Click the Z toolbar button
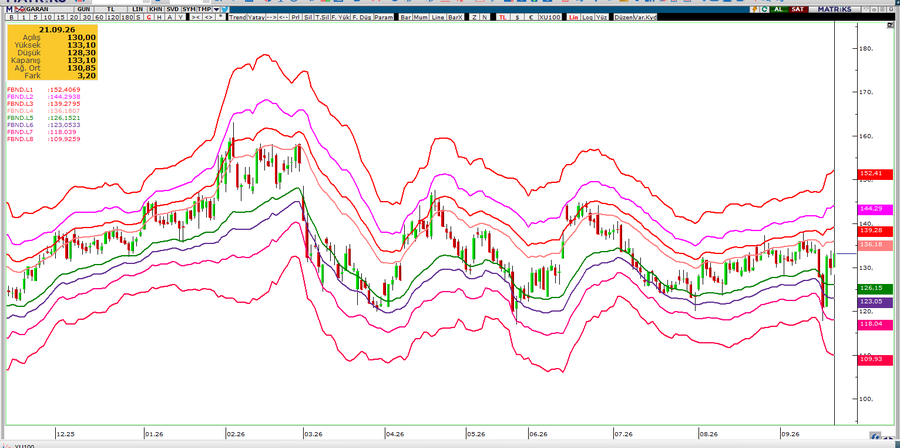 point(475,17)
